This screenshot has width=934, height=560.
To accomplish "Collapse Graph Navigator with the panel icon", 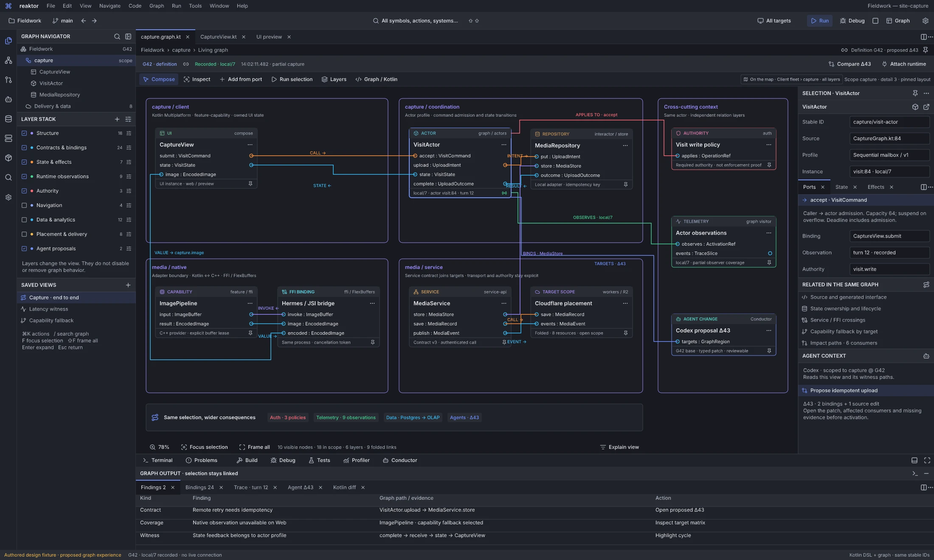I will [x=128, y=36].
